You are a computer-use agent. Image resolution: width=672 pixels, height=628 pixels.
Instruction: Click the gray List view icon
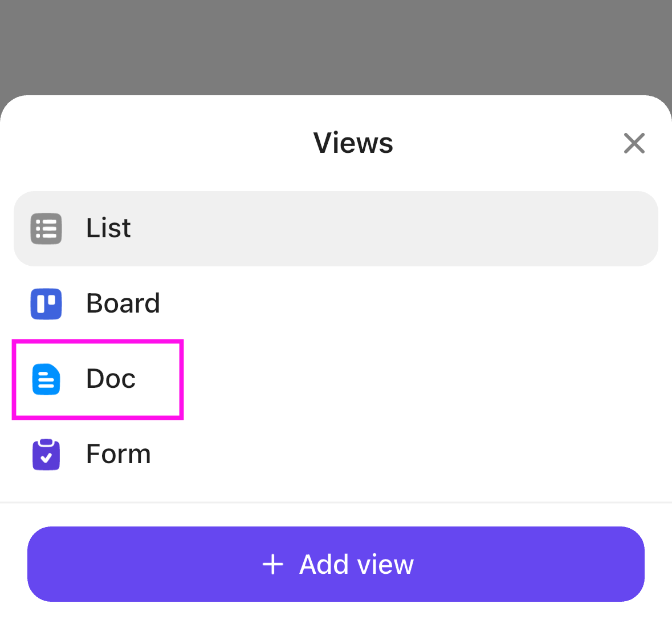coord(46,229)
